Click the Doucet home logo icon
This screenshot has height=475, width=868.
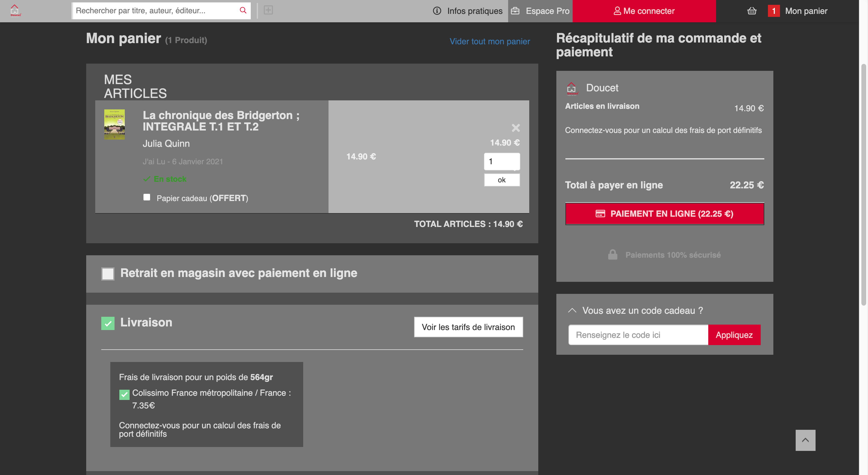(x=15, y=11)
